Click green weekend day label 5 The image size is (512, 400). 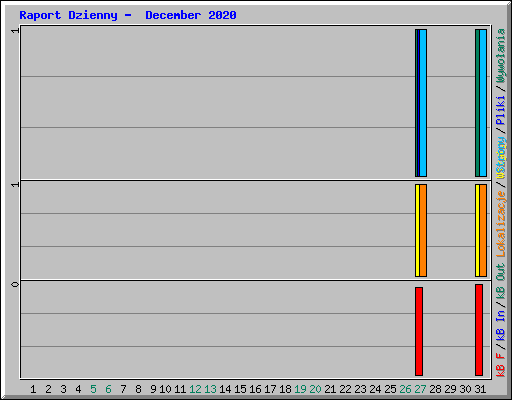[93, 389]
